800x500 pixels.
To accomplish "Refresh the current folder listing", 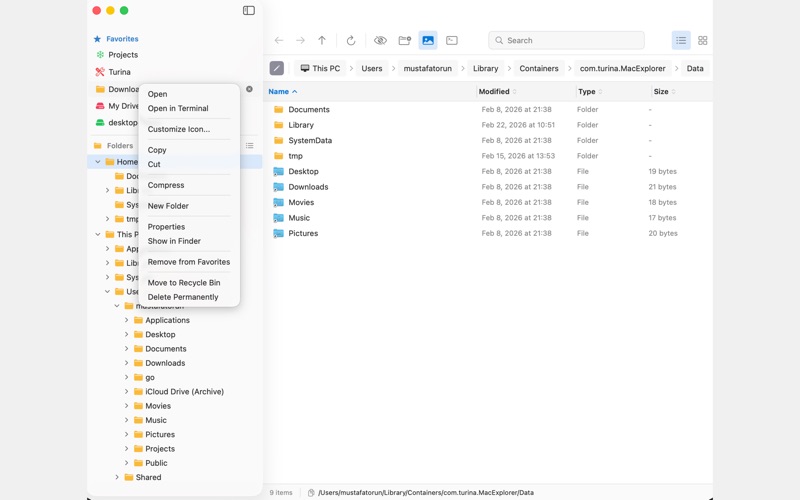I will [x=351, y=40].
